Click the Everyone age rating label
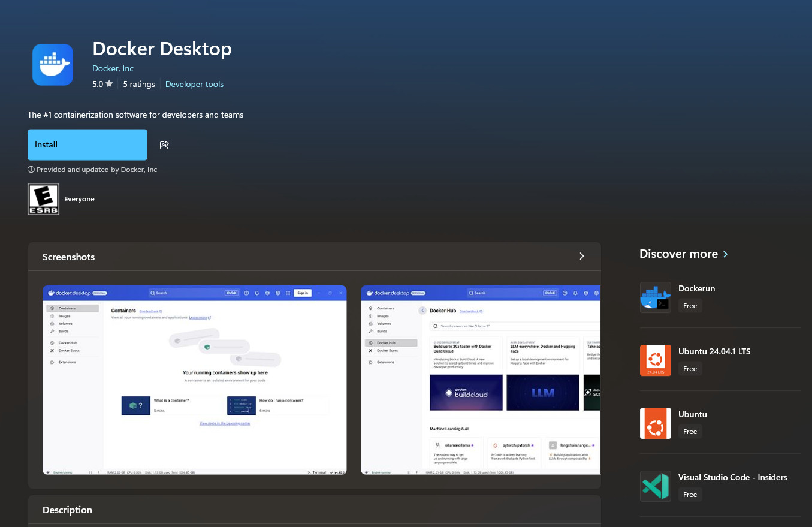The image size is (812, 527). click(x=79, y=199)
